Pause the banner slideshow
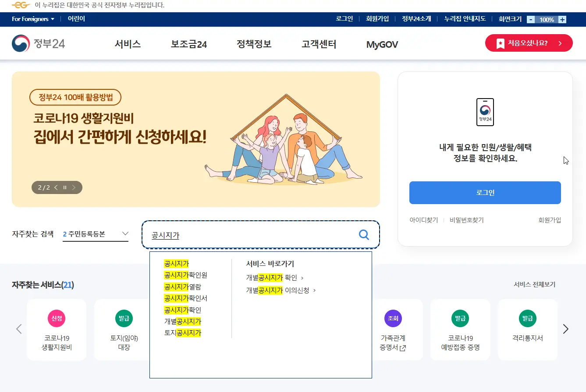Screen dimensions: 586x392 point(65,187)
